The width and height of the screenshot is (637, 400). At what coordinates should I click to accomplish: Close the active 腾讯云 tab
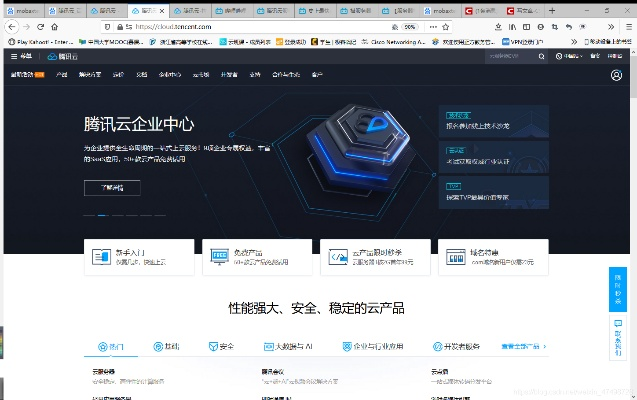pos(162,11)
